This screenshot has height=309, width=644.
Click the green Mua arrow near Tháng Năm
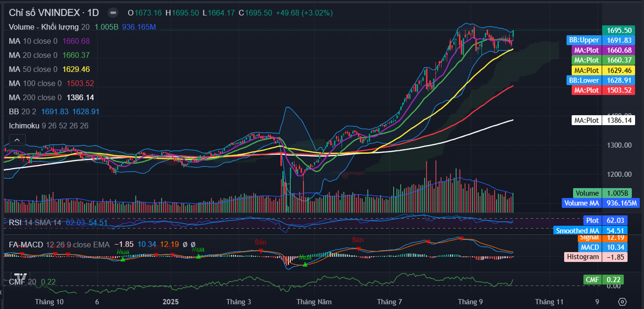pyautogui.click(x=305, y=264)
